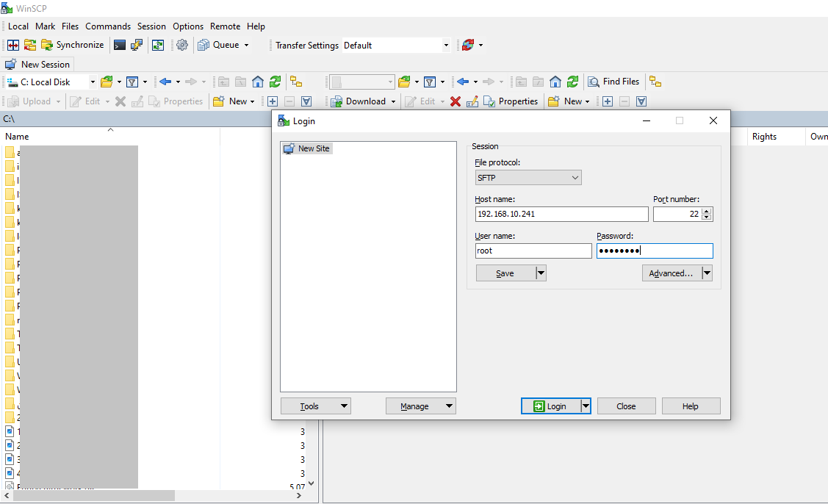Click the Find Files toolbar button
Screen dimensions: 828x504
point(613,82)
